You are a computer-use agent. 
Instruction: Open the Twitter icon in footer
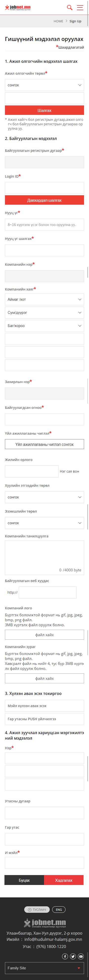(x=73, y=956)
